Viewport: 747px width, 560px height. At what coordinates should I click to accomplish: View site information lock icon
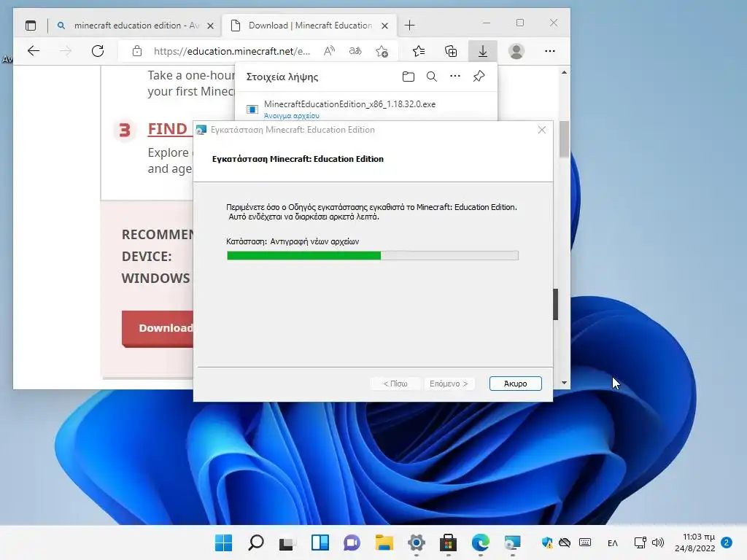pos(137,51)
